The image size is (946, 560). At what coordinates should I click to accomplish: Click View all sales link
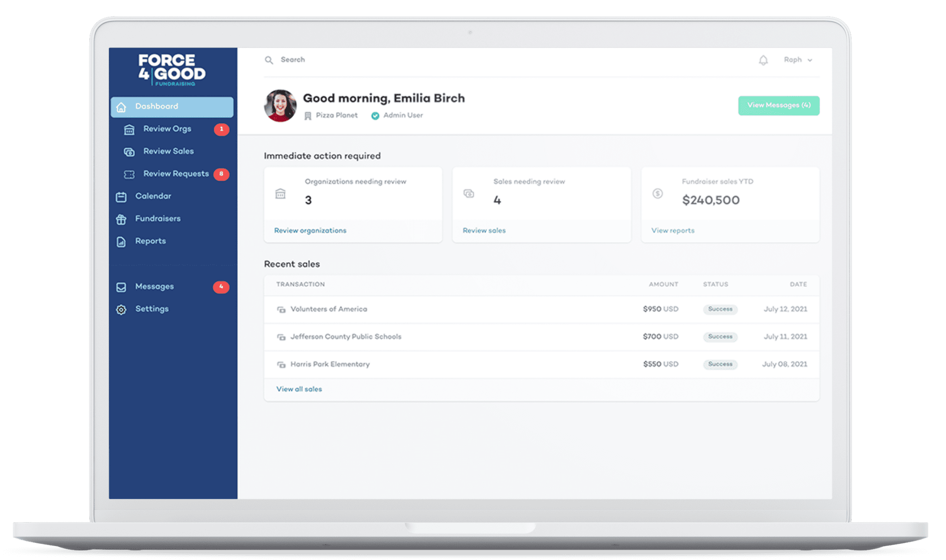click(299, 389)
